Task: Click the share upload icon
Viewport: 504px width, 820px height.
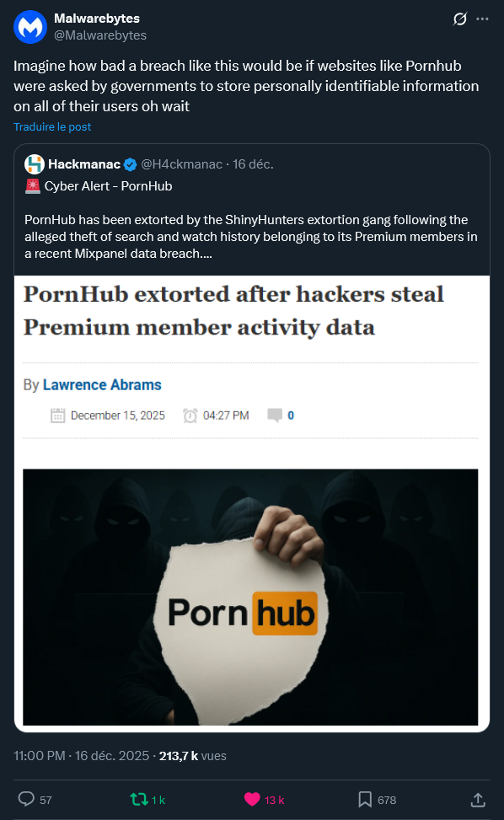Action: point(478,800)
